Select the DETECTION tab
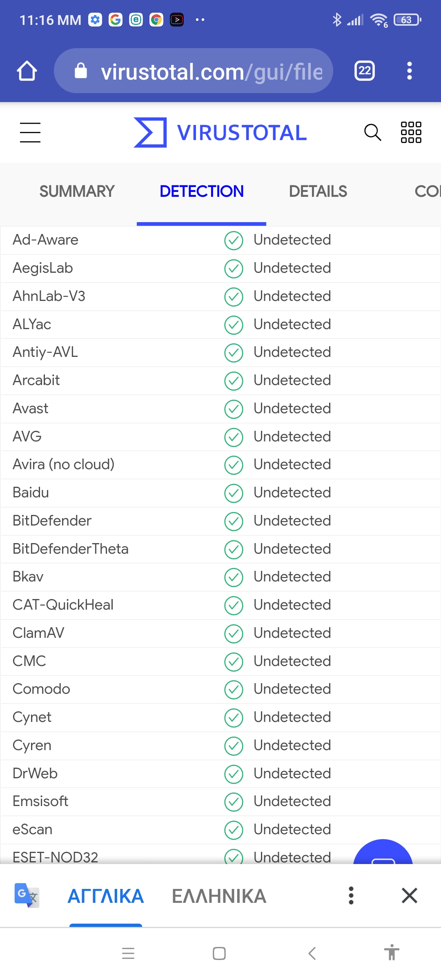 201,192
